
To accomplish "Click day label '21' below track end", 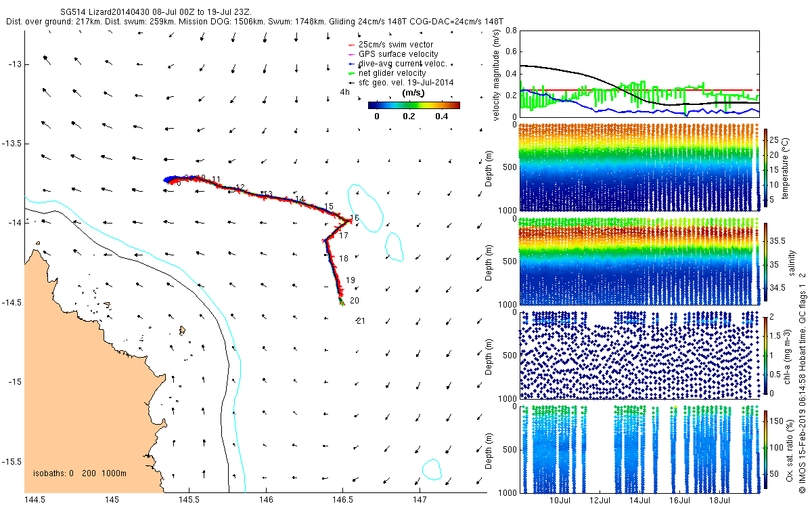I will pos(360,321).
